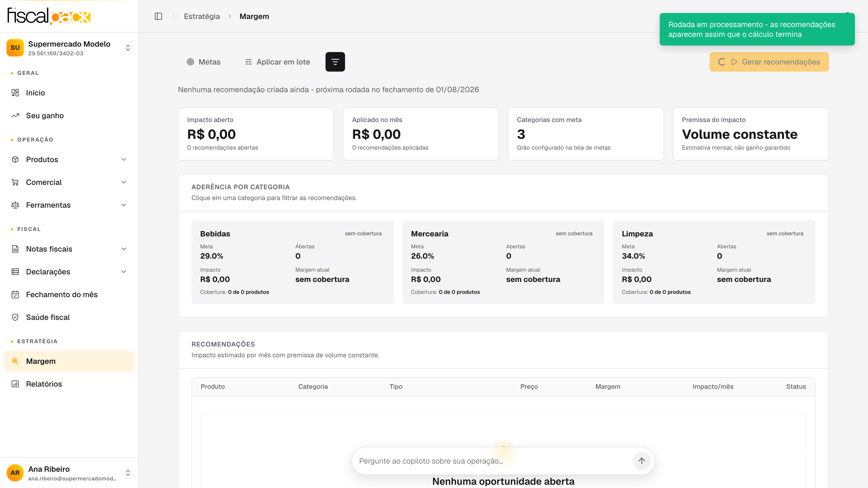Click the Seu ganho trend icon
The height and width of the screenshot is (488, 868).
point(15,115)
